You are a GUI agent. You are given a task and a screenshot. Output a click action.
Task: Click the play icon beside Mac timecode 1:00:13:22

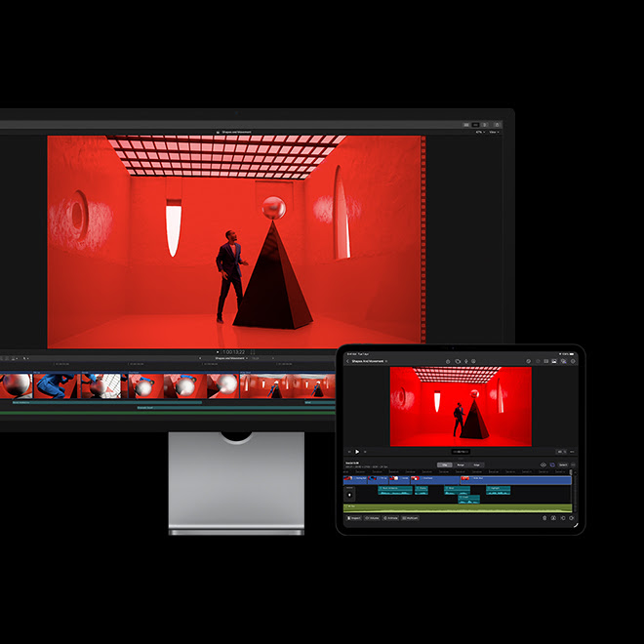coord(218,352)
